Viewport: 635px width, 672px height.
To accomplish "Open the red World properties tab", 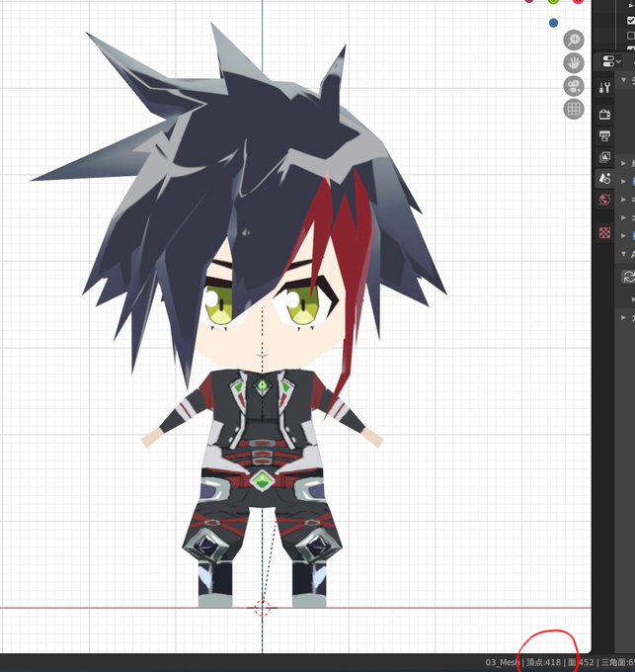I will (x=604, y=200).
